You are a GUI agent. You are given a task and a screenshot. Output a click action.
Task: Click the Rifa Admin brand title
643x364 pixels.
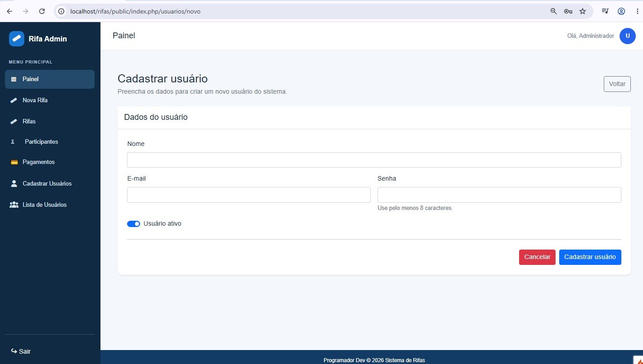tap(48, 39)
